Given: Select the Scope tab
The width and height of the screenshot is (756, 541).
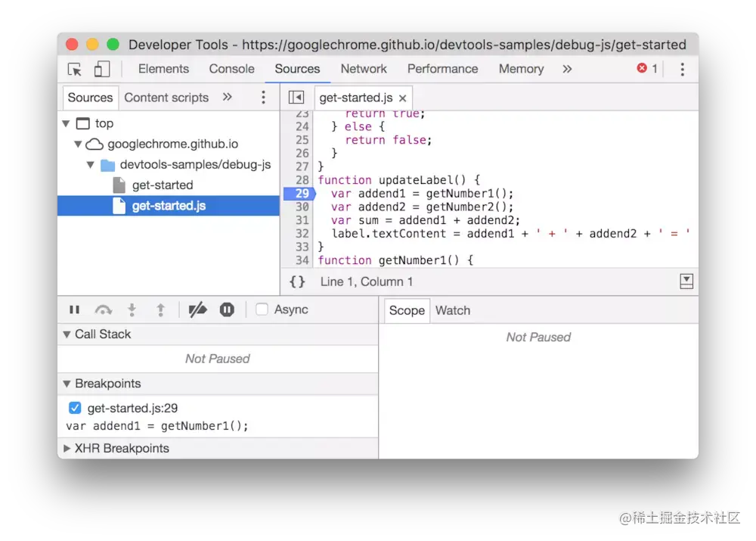Looking at the screenshot, I should coord(407,311).
